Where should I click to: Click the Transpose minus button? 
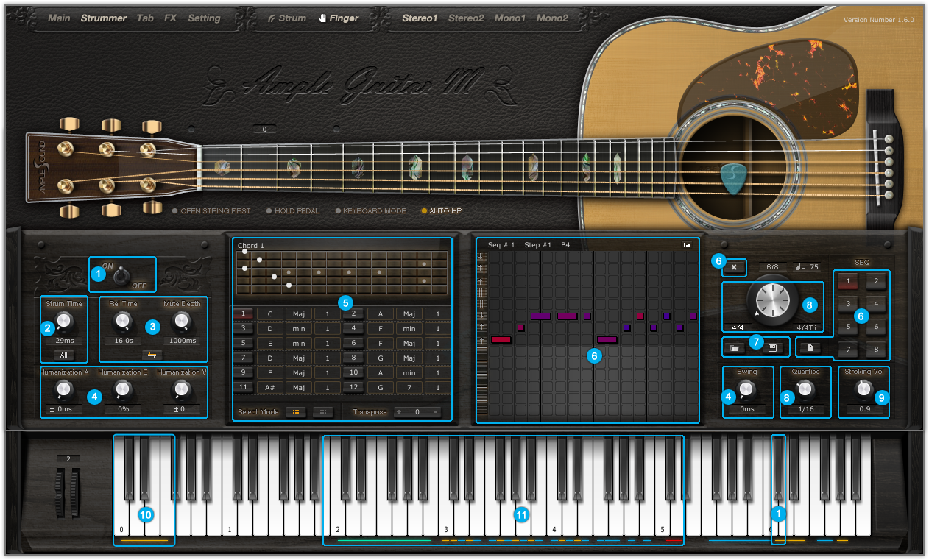tap(435, 412)
